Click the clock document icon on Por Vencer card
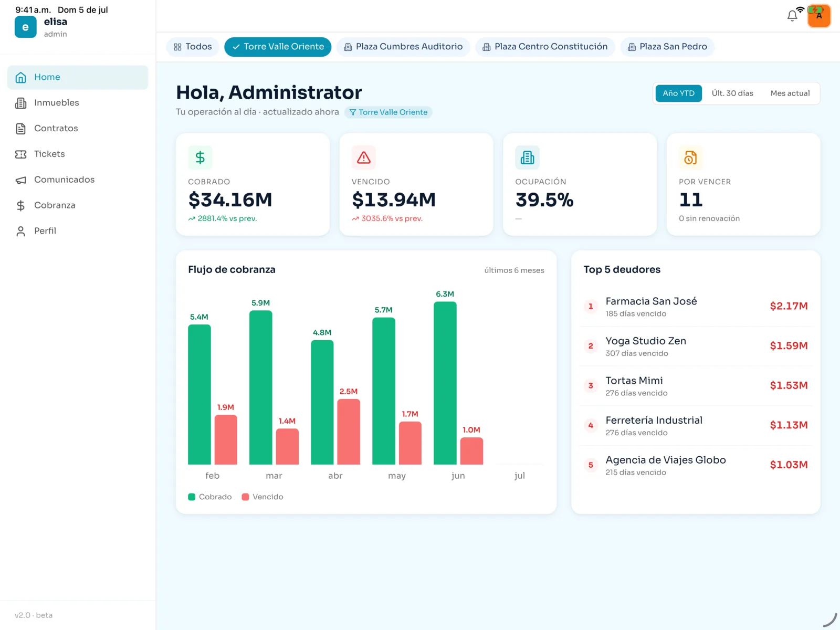840x630 pixels. pyautogui.click(x=691, y=157)
